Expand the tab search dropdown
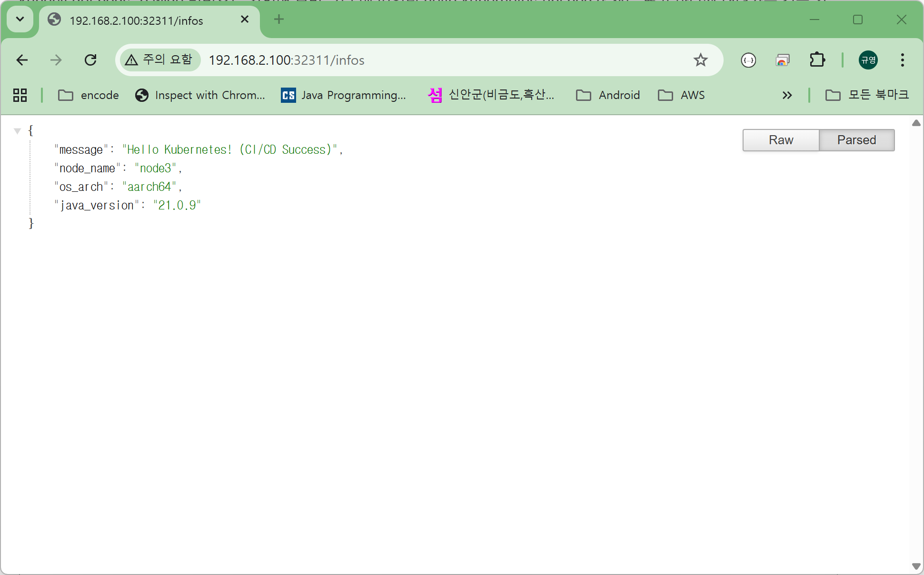The image size is (924, 575). pos(20,20)
